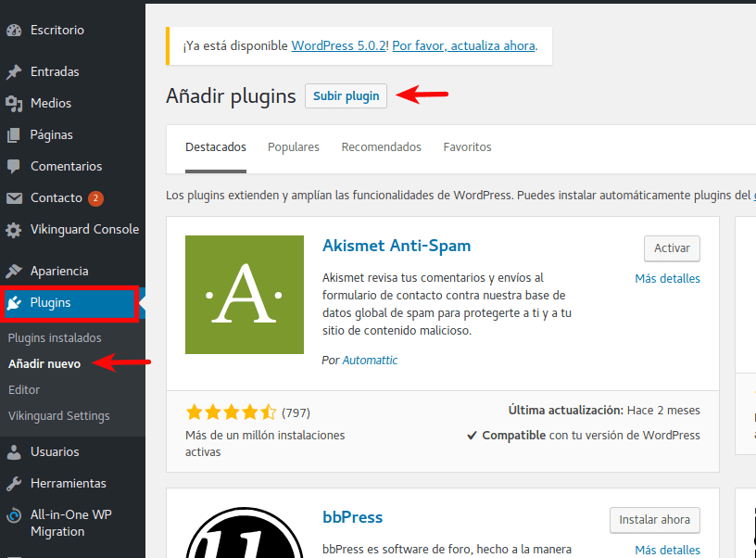This screenshot has height=558, width=756.
Task: Open Vikinguard Console
Action: [84, 230]
